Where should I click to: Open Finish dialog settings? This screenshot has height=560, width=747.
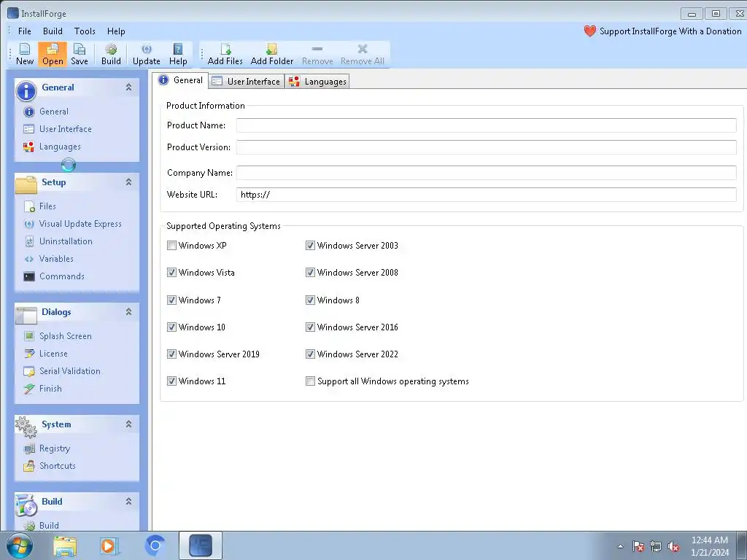coord(43,389)
